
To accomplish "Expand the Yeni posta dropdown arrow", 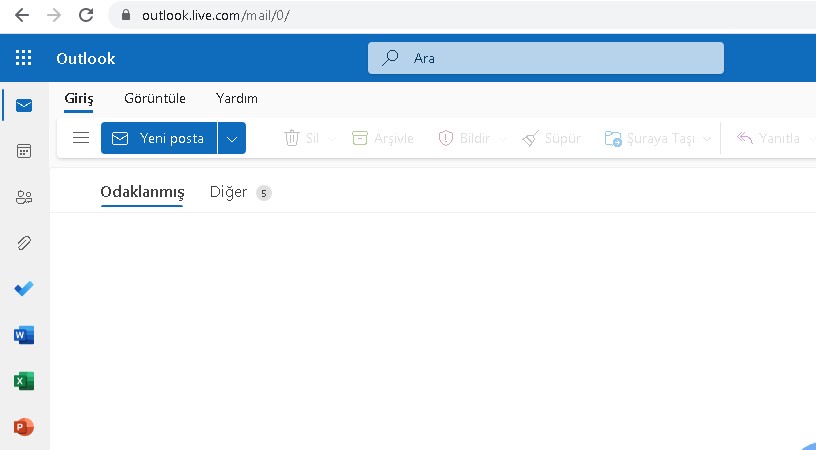I will pos(232,139).
